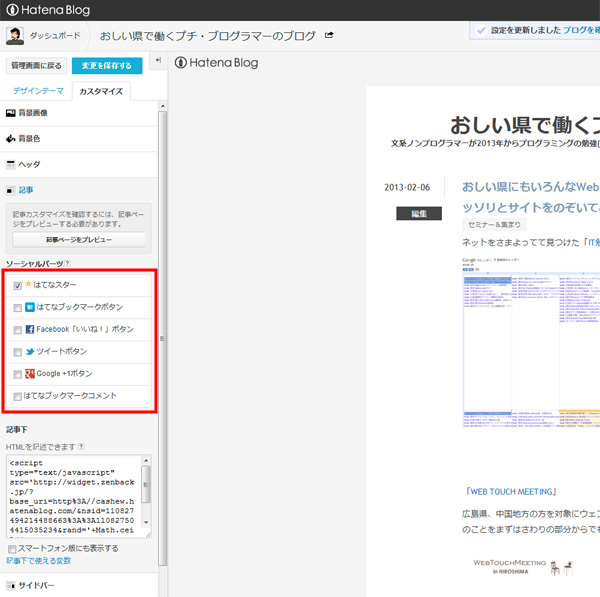Screen dimensions: 600x597
Task: Enable the Facebook「いいね！」ボタン checkbox
Action: coord(17,330)
